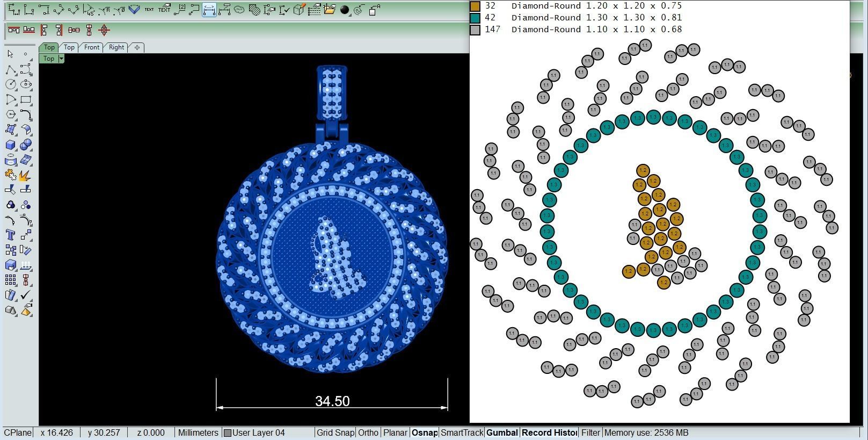Click the plain TEXT annotation tool

click(x=149, y=10)
